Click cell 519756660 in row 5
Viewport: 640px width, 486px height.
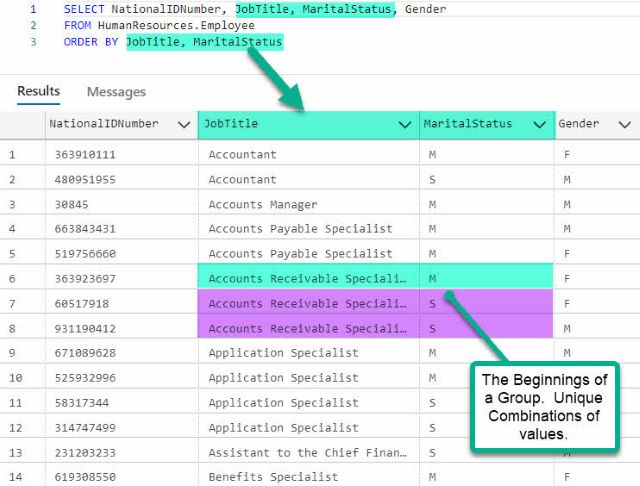point(85,254)
